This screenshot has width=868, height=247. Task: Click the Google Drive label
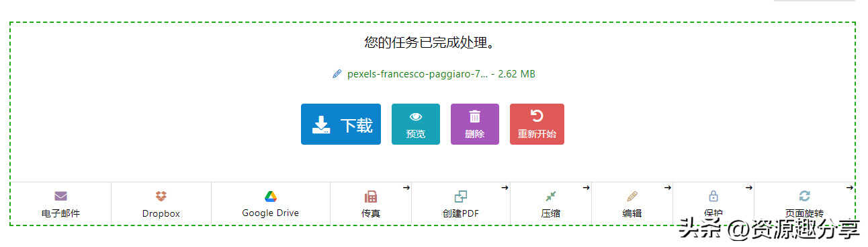point(271,213)
